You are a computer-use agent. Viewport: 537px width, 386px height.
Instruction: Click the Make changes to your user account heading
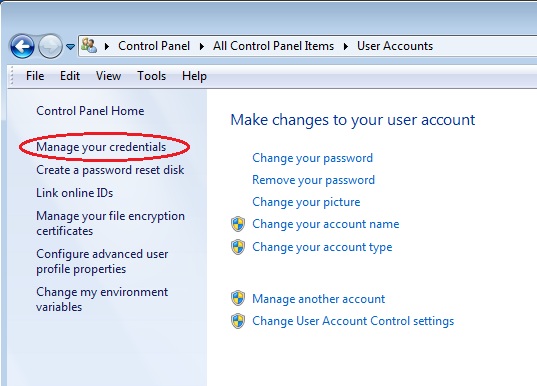(x=353, y=120)
